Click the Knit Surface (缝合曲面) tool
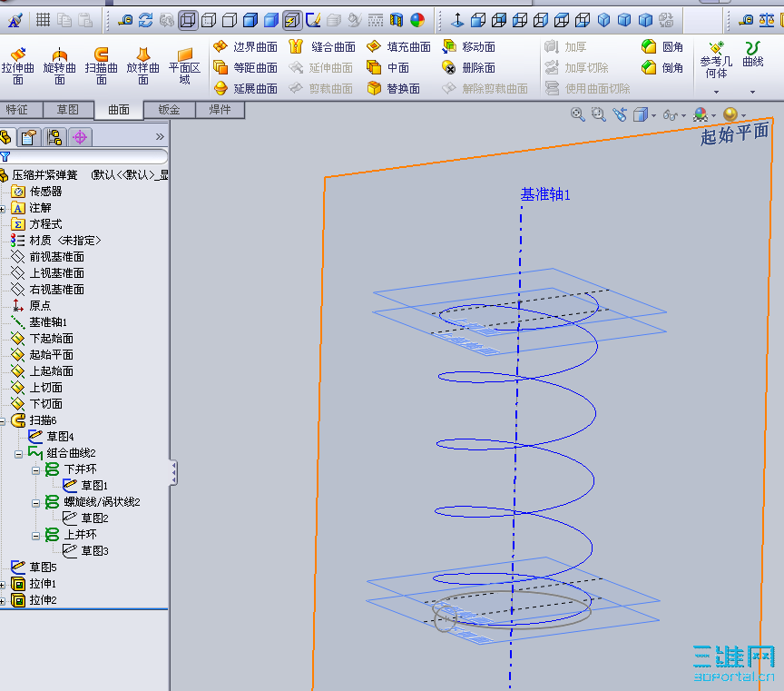 (x=322, y=47)
